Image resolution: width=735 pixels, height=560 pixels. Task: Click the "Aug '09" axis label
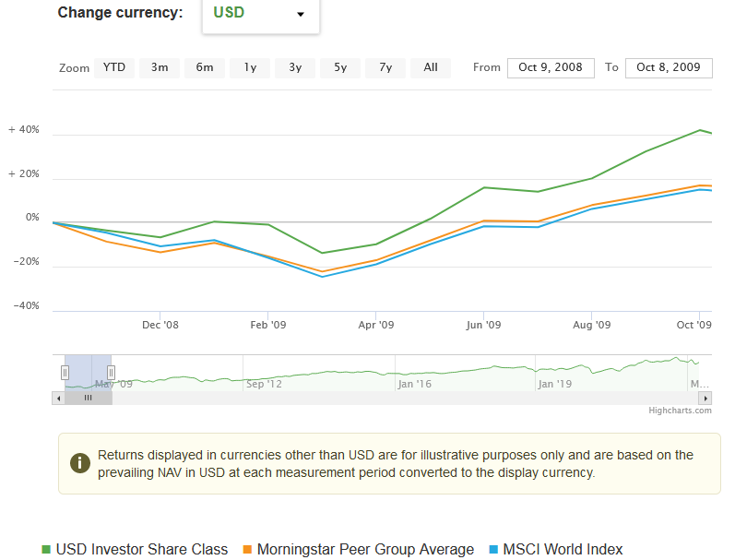click(591, 325)
